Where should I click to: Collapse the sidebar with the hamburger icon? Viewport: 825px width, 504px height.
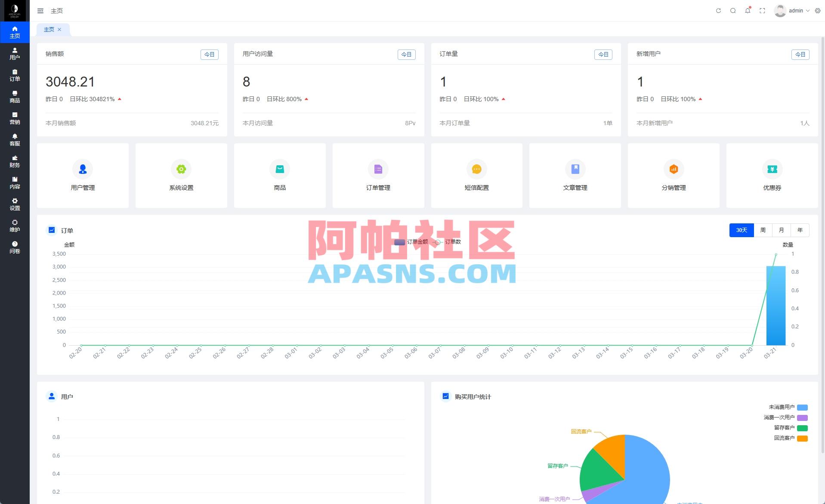pyautogui.click(x=40, y=11)
